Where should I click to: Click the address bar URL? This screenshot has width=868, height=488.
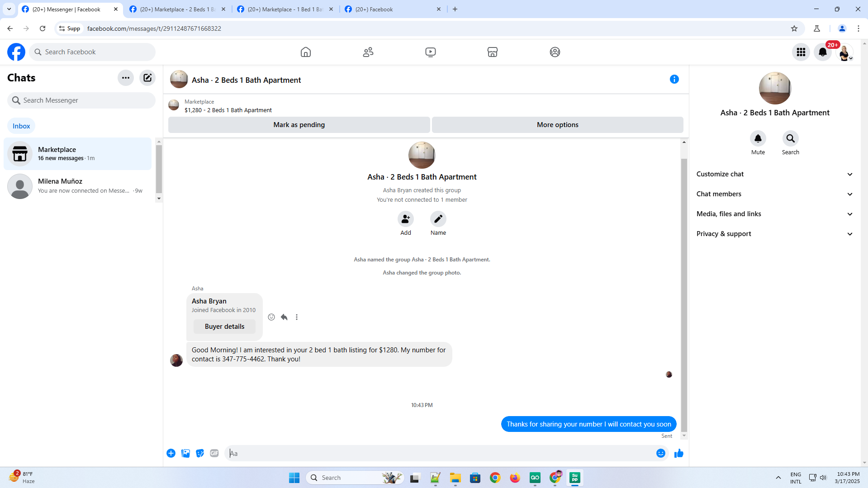154,28
